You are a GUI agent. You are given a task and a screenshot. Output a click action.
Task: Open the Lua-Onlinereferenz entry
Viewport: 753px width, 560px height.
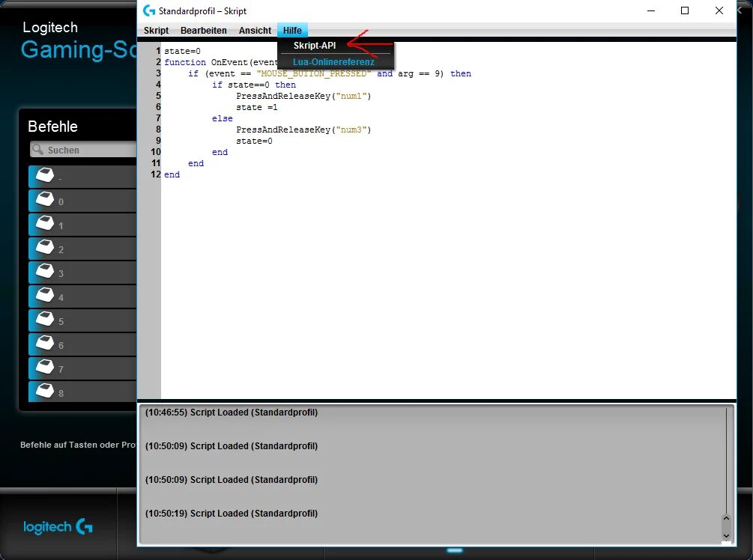pos(333,62)
